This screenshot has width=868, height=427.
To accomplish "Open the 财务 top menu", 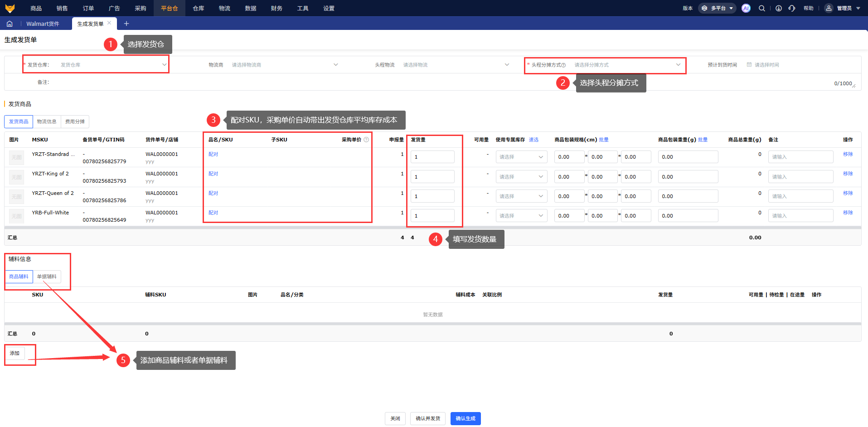I will tap(276, 8).
